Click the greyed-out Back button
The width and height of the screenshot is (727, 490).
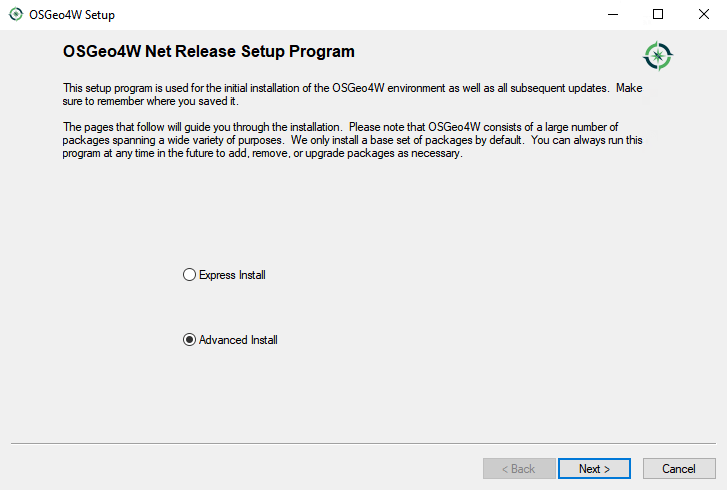(x=519, y=468)
